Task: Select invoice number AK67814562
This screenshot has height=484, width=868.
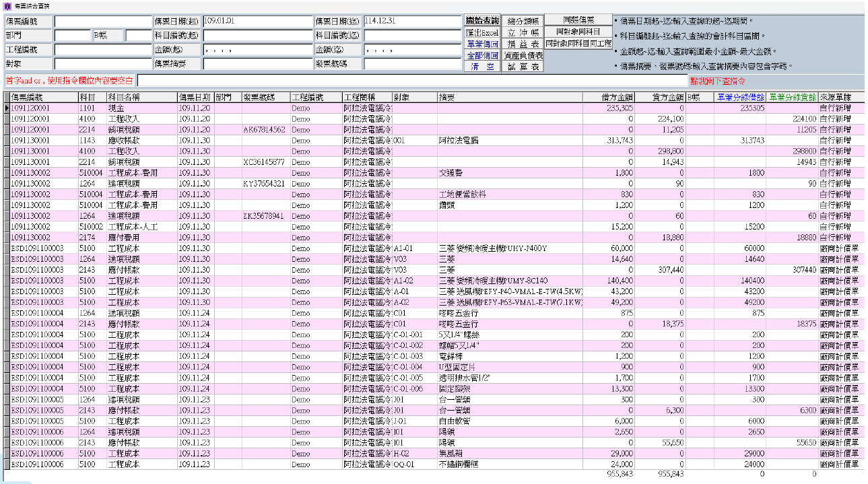Action: [265, 129]
